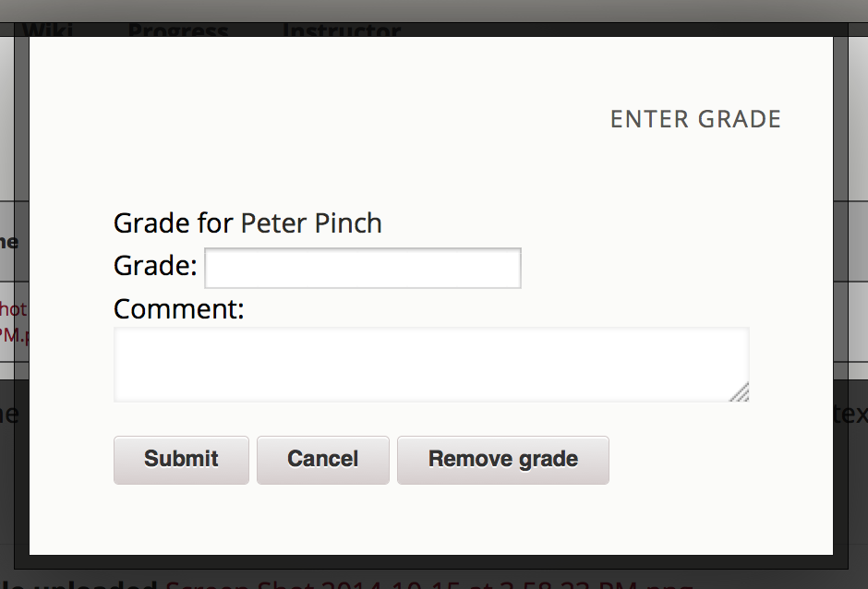Screen dimensions: 868x589
Task: Click the uploaded file text at bottom
Action: pos(78,584)
